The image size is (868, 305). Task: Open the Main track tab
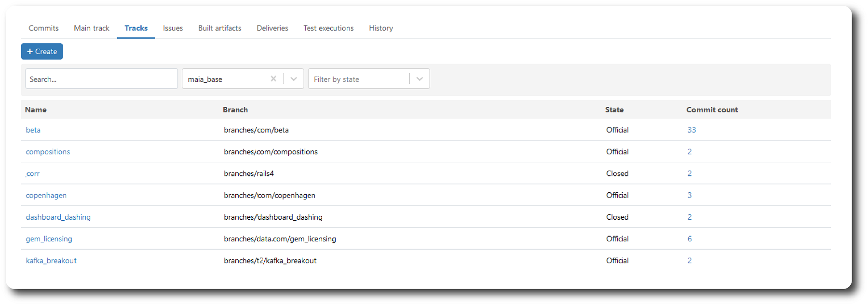pos(92,28)
